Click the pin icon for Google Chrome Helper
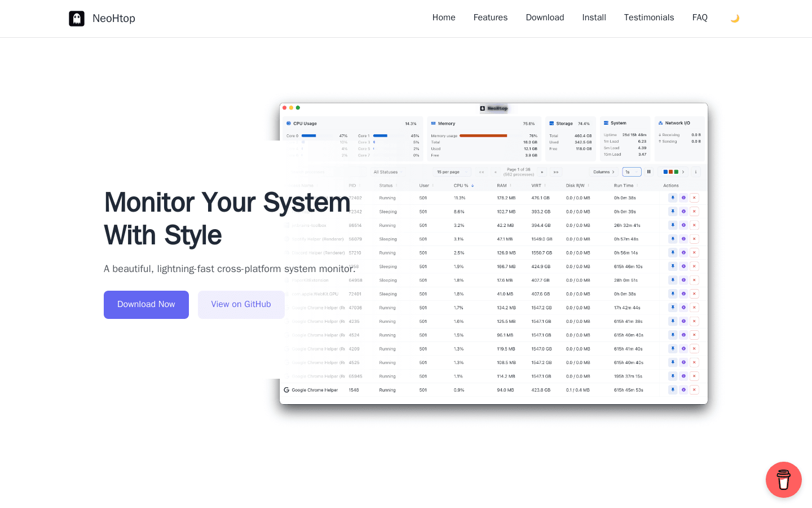The height and width of the screenshot is (508, 812). (x=672, y=389)
